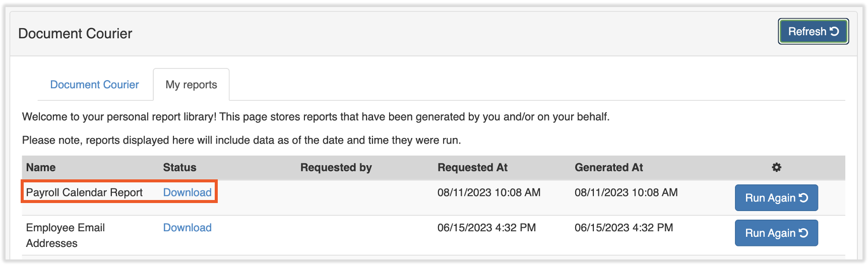Image resolution: width=868 pixels, height=265 pixels.
Task: Click the Document Courier panel heading
Action: pyautogui.click(x=75, y=34)
